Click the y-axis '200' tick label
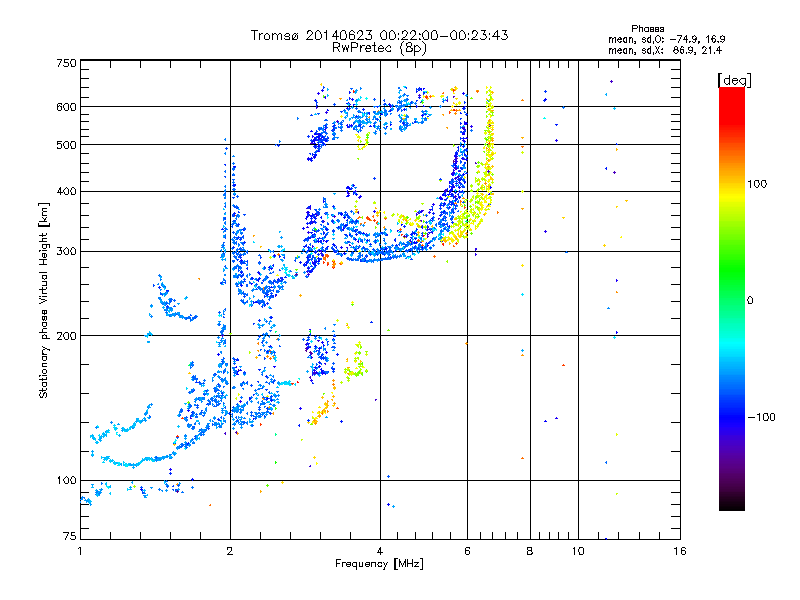 coord(66,336)
